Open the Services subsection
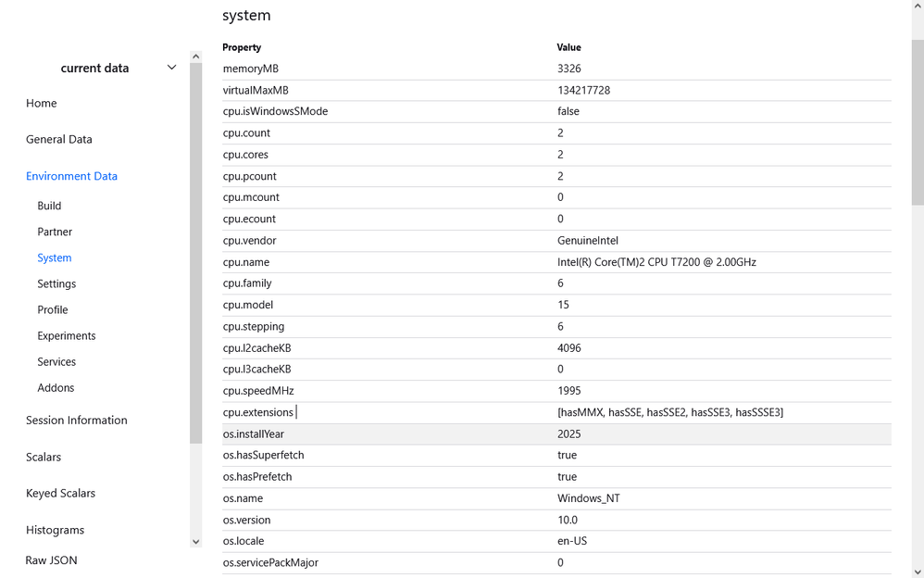 point(56,361)
